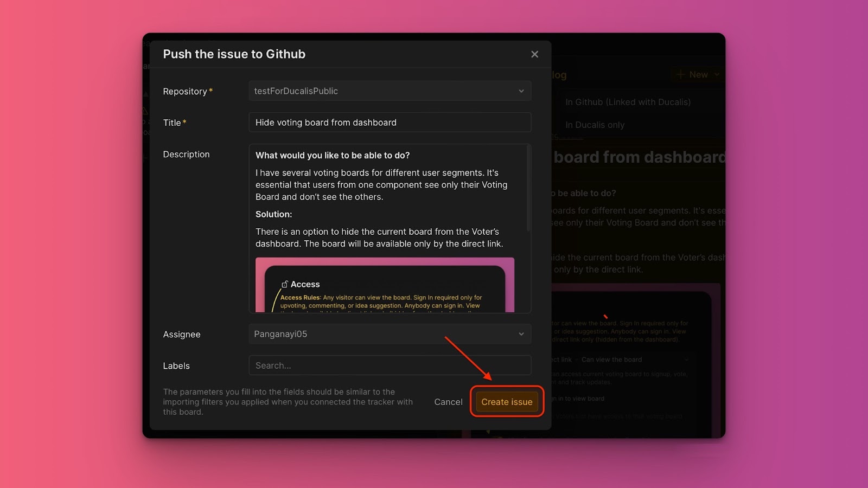Cancel the issue push
The height and width of the screenshot is (488, 868).
(x=448, y=402)
